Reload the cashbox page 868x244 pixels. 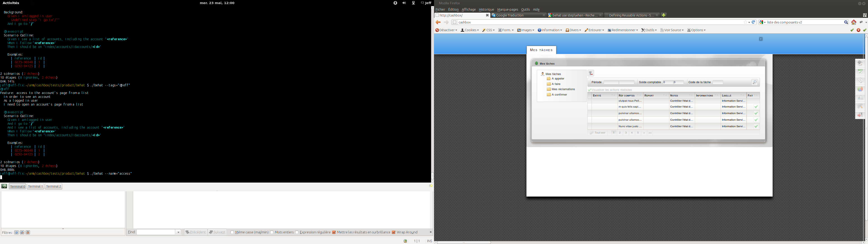754,22
